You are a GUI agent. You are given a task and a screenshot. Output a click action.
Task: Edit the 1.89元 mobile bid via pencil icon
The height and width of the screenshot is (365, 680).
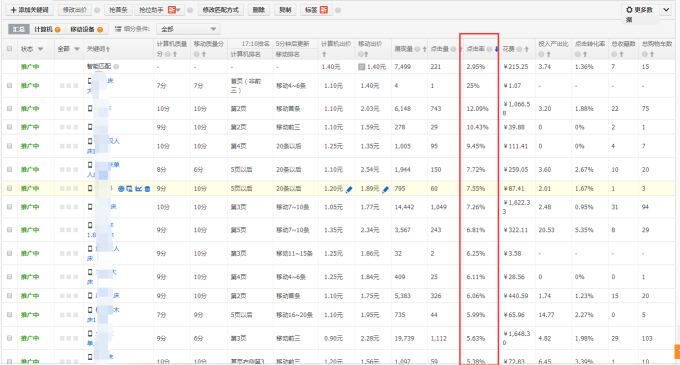point(386,189)
